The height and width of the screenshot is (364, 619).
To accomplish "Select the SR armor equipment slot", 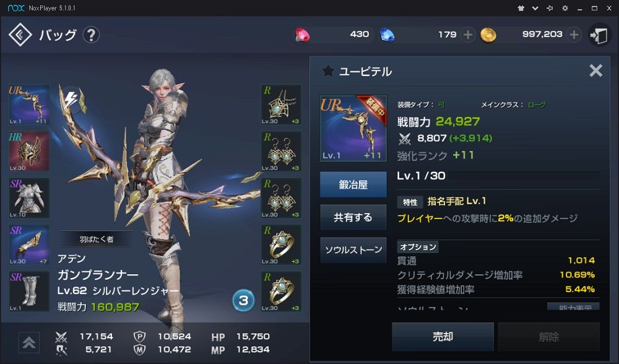I will (x=29, y=198).
